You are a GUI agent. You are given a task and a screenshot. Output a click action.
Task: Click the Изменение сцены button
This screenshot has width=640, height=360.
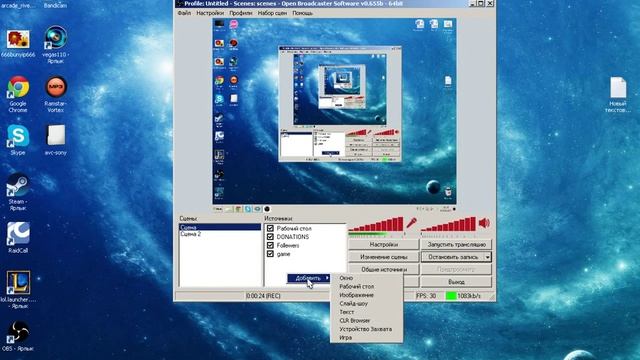tap(383, 257)
